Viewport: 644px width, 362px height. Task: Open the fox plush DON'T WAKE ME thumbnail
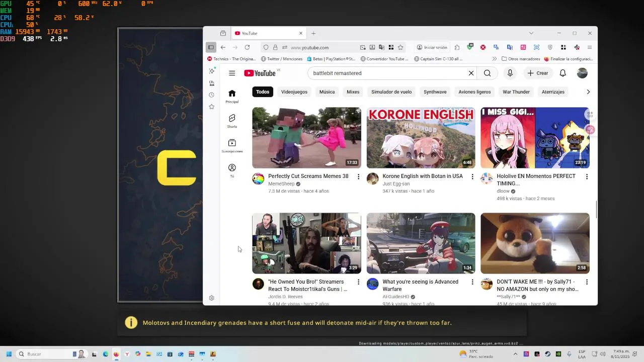535,243
